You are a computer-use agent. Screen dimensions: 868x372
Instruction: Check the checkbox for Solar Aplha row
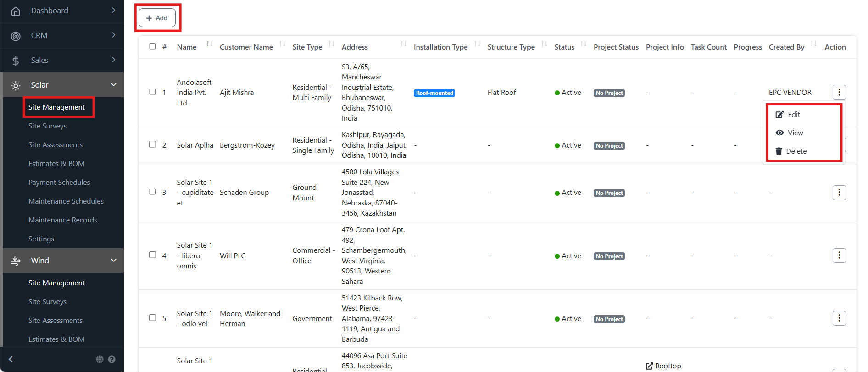click(152, 144)
